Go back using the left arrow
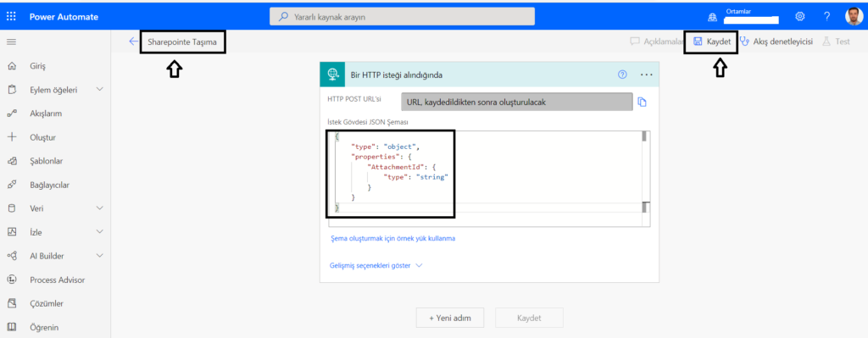Image resolution: width=868 pixels, height=338 pixels. [133, 42]
